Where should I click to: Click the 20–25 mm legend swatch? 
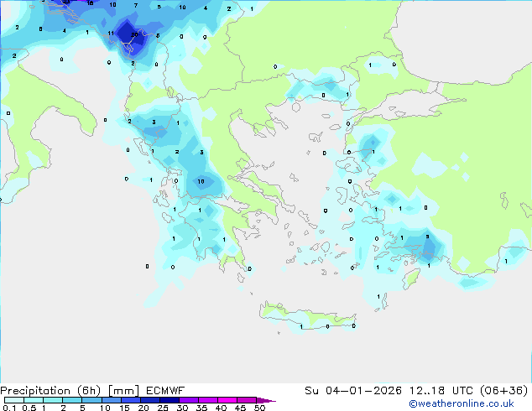point(150,400)
